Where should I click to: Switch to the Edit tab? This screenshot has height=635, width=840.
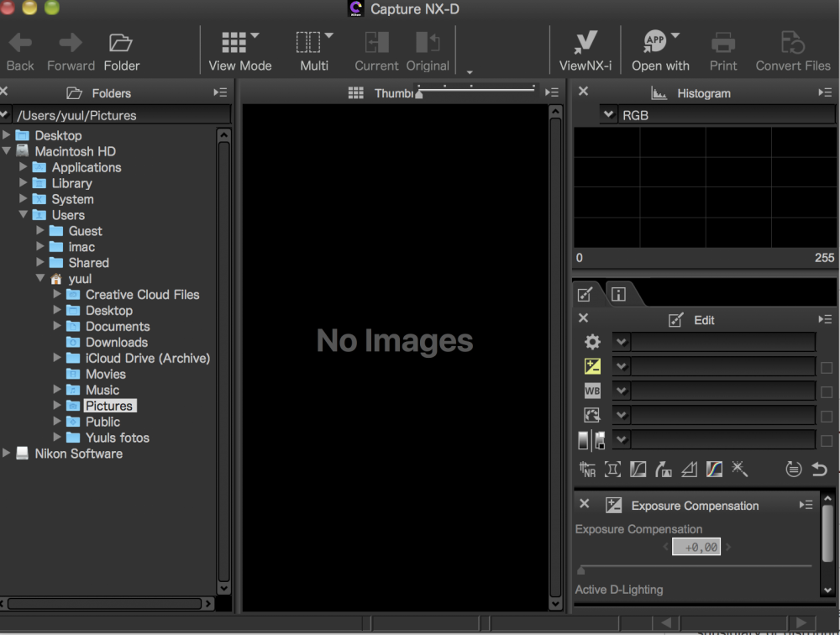pyautogui.click(x=585, y=294)
